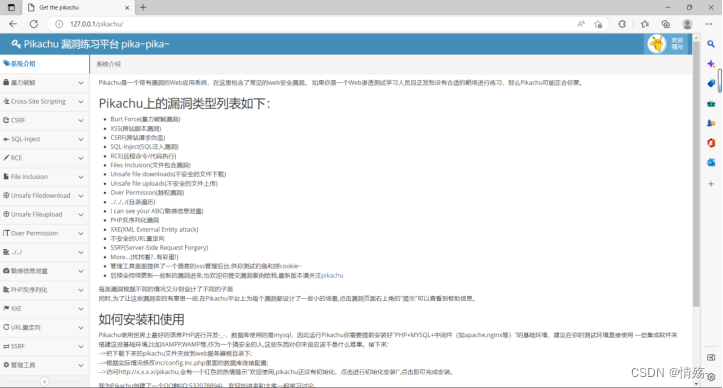Open browser extensions icon
723x388 pixels.
pyautogui.click(x=622, y=24)
